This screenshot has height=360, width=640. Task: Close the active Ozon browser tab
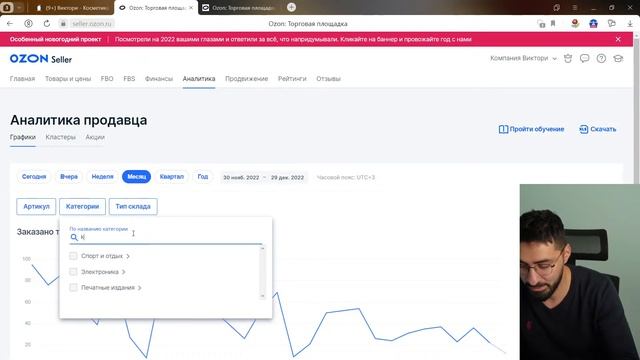[x=191, y=8]
